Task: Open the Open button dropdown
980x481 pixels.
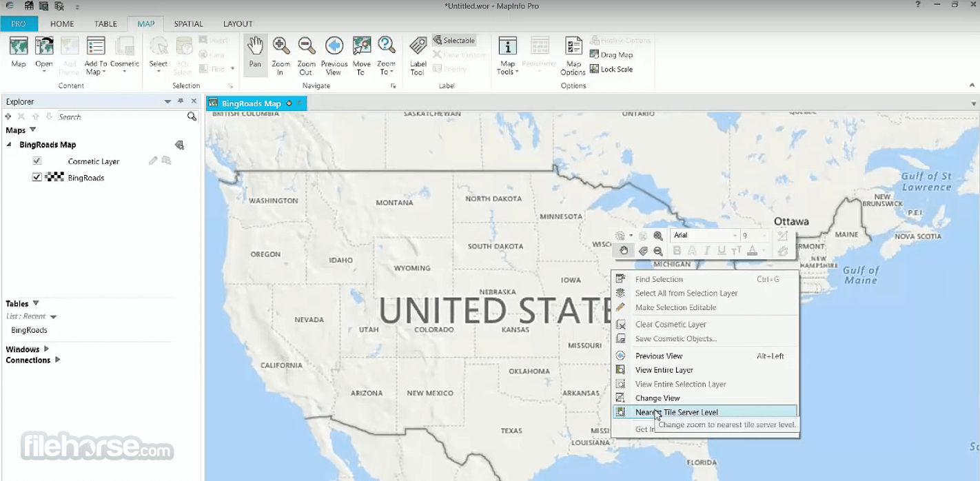Action: 44,72
